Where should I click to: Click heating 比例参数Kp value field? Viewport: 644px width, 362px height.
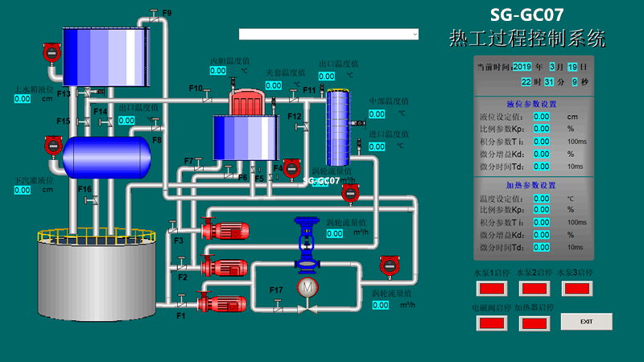[542, 210]
